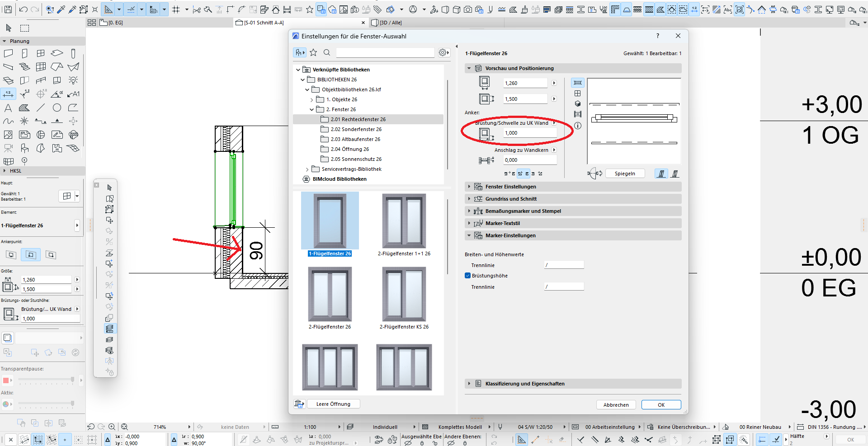Select the Line tool in the toolbox
The image size is (868, 446).
pyautogui.click(x=41, y=108)
